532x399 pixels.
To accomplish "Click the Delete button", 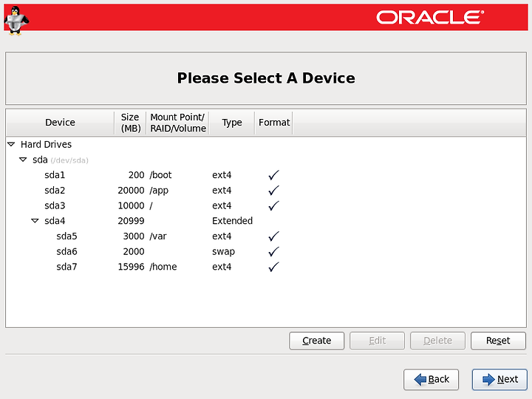I will point(437,341).
